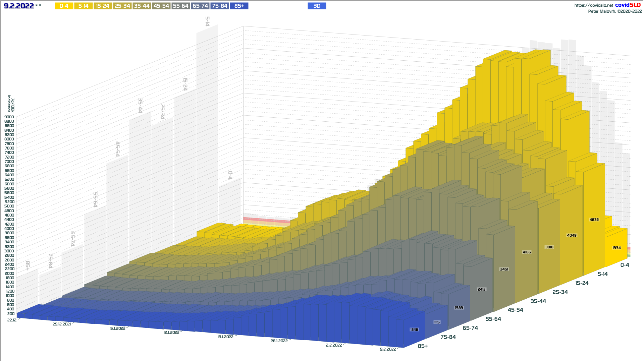Toggle the 55-64 age group legend
The image size is (644, 362).
pyautogui.click(x=180, y=6)
